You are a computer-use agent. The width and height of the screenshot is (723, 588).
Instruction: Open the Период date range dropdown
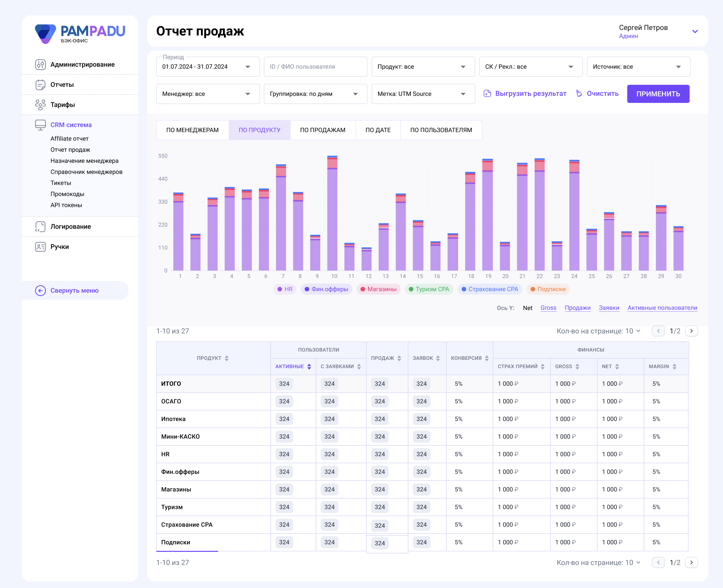(x=208, y=67)
